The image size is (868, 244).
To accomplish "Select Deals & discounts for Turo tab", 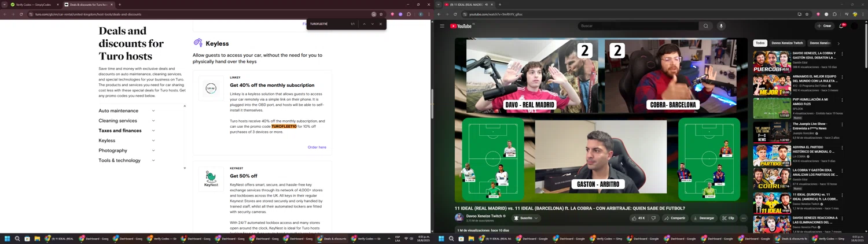I will coord(88,5).
